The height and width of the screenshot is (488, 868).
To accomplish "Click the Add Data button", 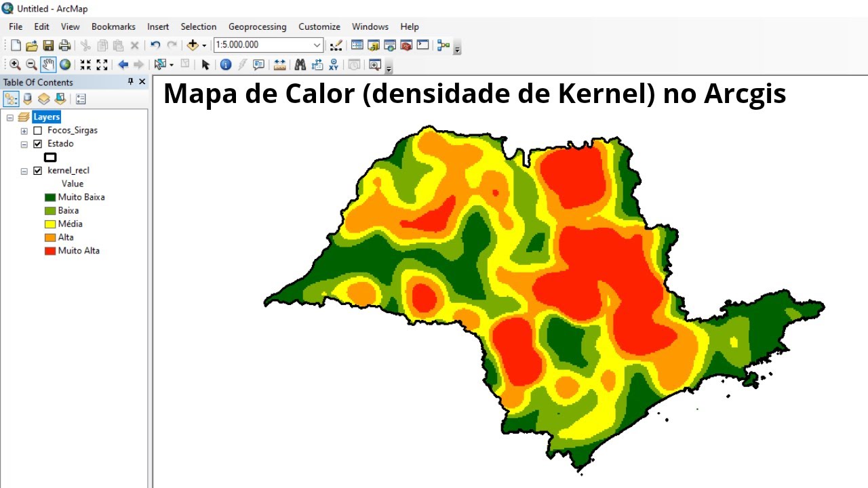I will [x=193, y=45].
